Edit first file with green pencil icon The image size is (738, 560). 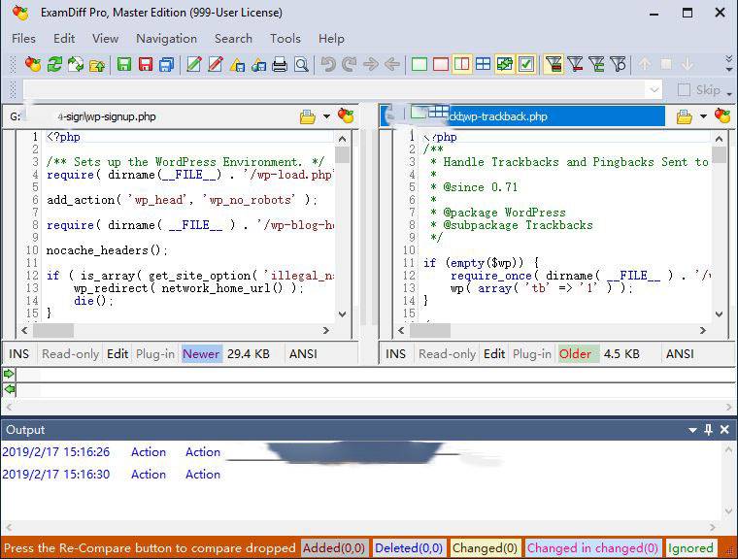[193, 64]
